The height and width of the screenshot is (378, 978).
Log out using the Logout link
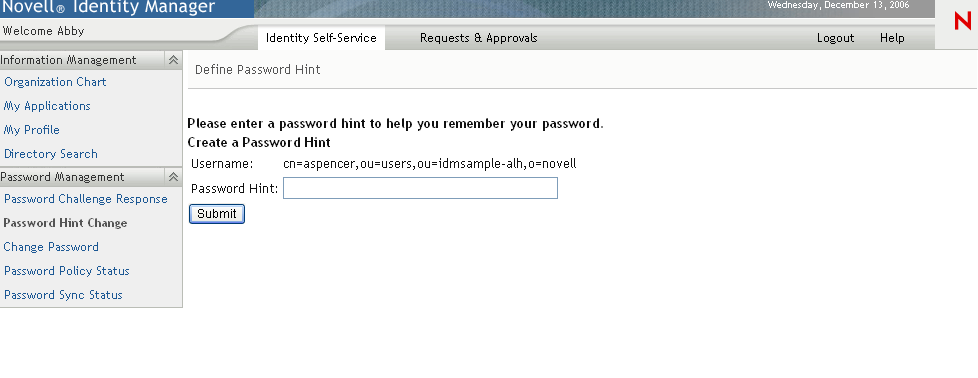pyautogui.click(x=835, y=38)
